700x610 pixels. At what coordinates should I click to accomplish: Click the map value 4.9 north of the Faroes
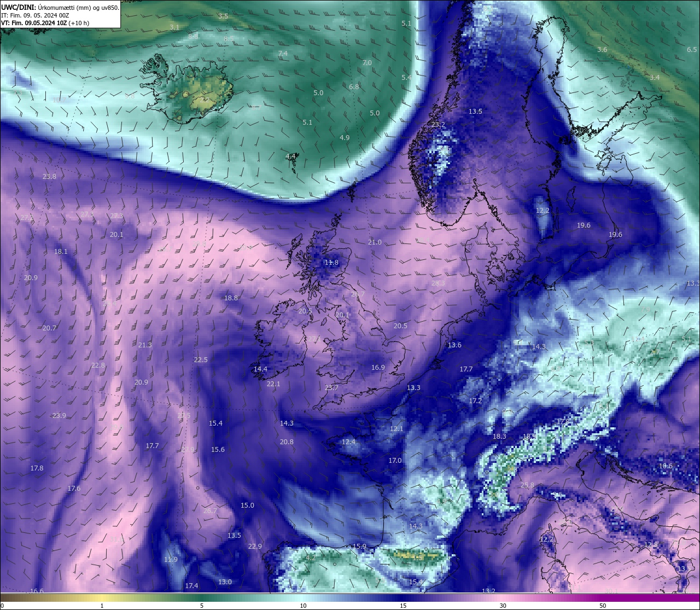[345, 137]
